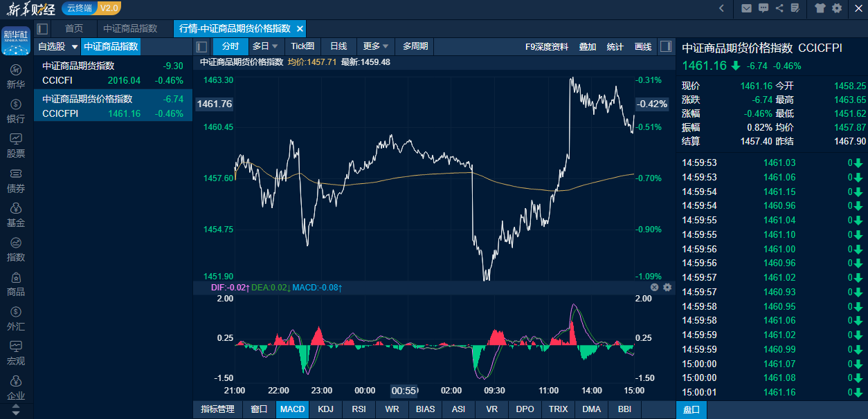
Task: Click the share icon in top bar
Action: (779, 8)
